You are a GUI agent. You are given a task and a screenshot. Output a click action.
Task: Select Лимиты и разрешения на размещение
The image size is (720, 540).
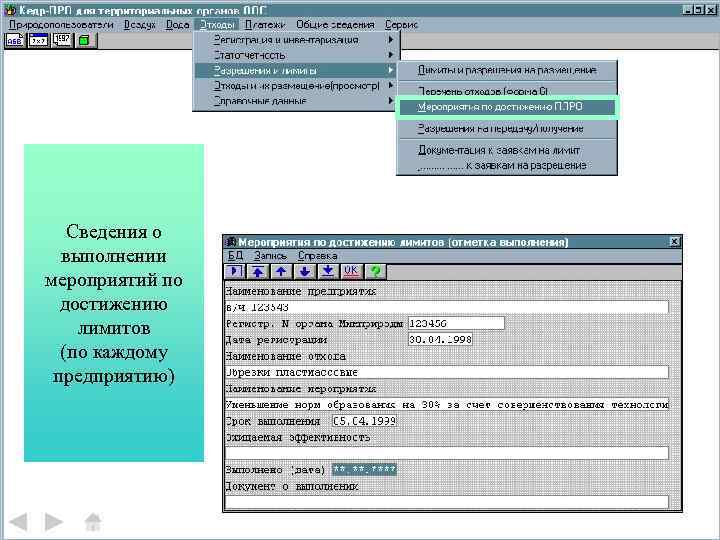click(x=507, y=70)
